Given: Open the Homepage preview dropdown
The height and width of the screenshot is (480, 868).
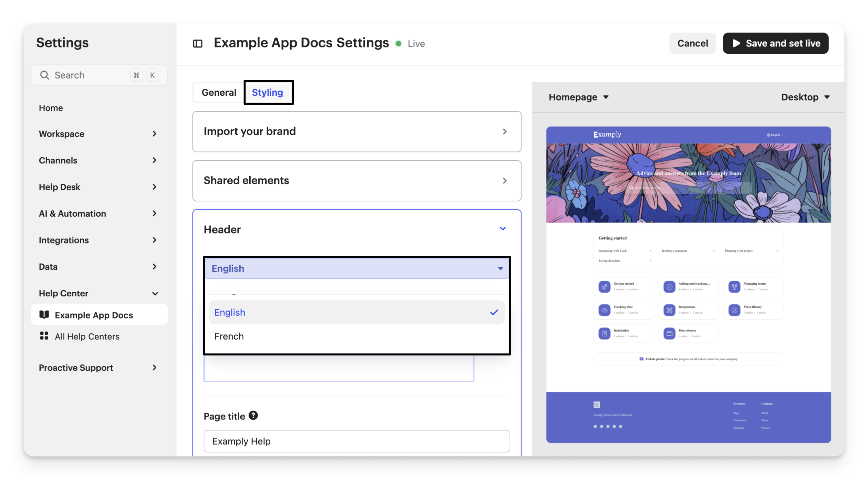Looking at the screenshot, I should pyautogui.click(x=578, y=97).
